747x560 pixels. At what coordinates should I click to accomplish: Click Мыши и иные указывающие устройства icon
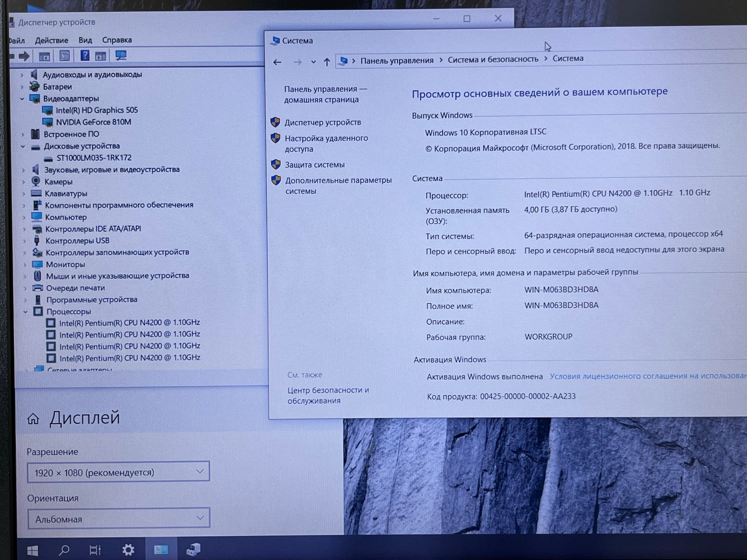(37, 276)
